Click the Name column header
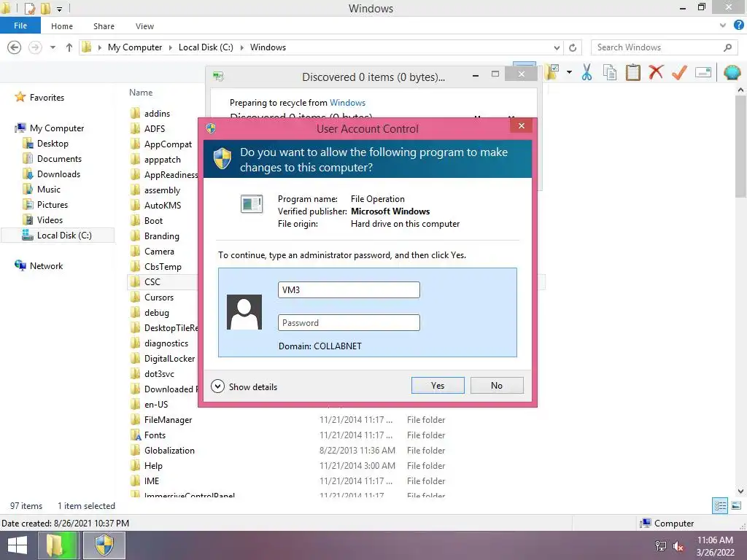This screenshot has width=747, height=560. click(x=141, y=93)
